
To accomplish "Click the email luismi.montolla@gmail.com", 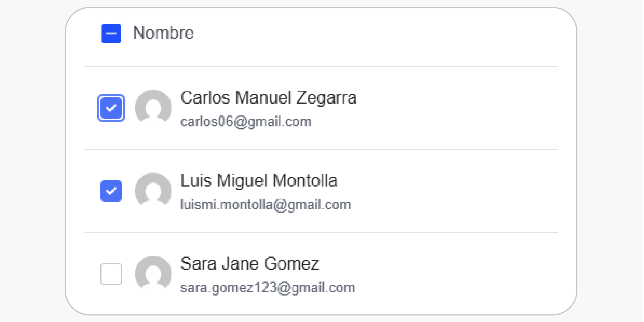I will [265, 204].
